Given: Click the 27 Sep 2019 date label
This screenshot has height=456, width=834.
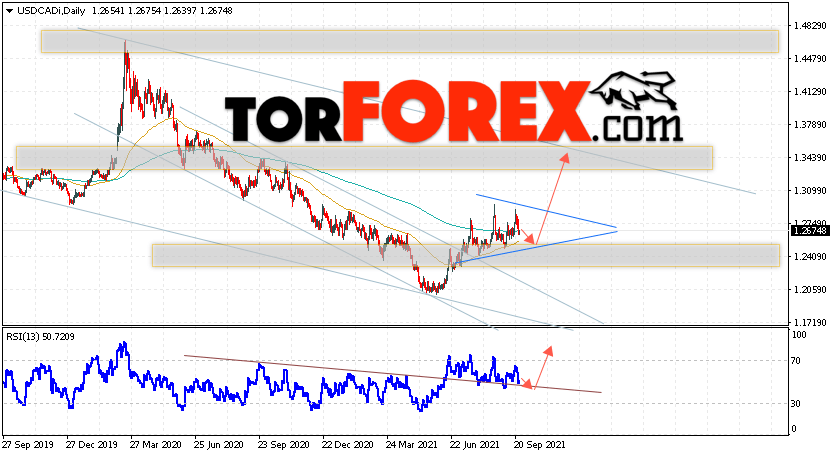Looking at the screenshot, I should 27,444.
